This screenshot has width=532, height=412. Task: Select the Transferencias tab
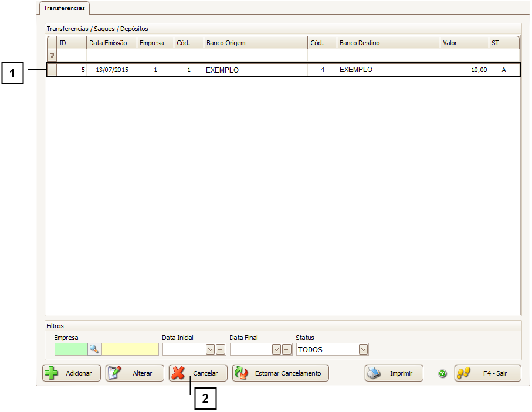pos(64,8)
